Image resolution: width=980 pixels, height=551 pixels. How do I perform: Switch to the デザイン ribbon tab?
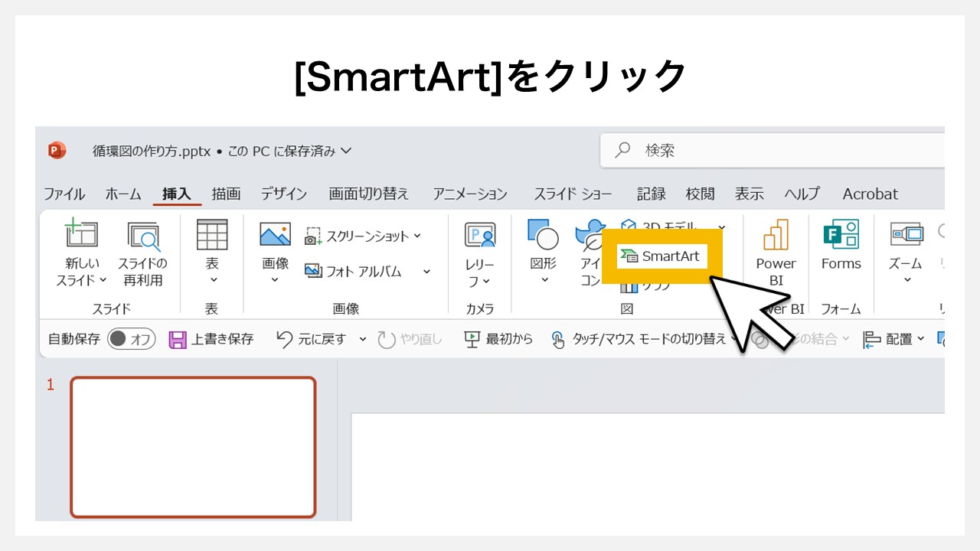click(x=283, y=194)
